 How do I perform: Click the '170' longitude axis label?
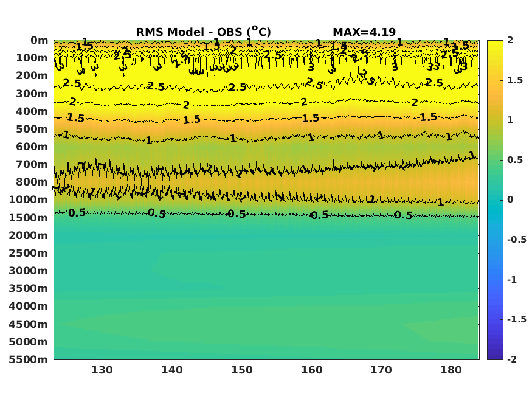pyautogui.click(x=381, y=370)
